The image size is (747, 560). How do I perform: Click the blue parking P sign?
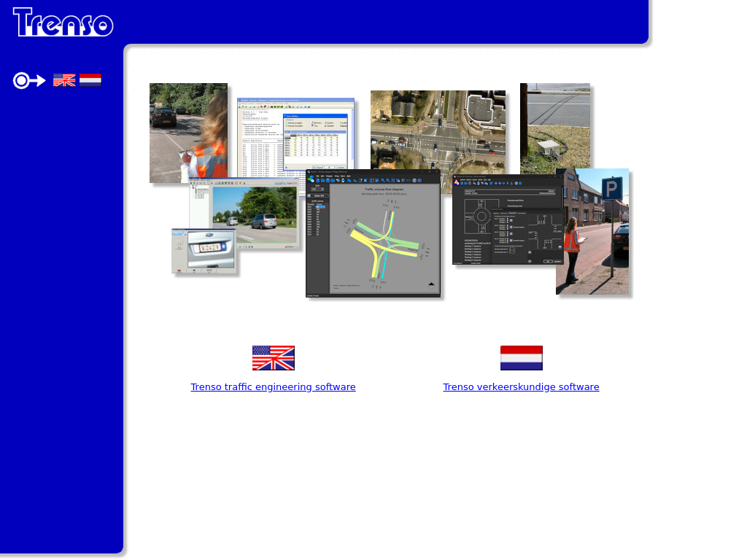611,189
